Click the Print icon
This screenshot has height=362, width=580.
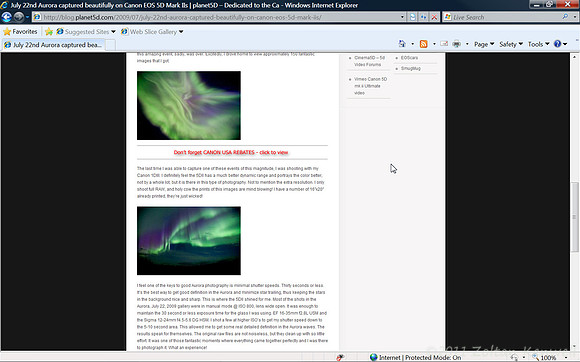click(x=457, y=44)
